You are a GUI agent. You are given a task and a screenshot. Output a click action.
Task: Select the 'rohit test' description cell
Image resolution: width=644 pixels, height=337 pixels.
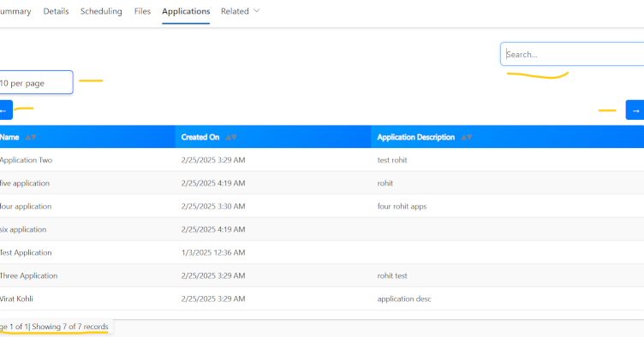pos(392,275)
